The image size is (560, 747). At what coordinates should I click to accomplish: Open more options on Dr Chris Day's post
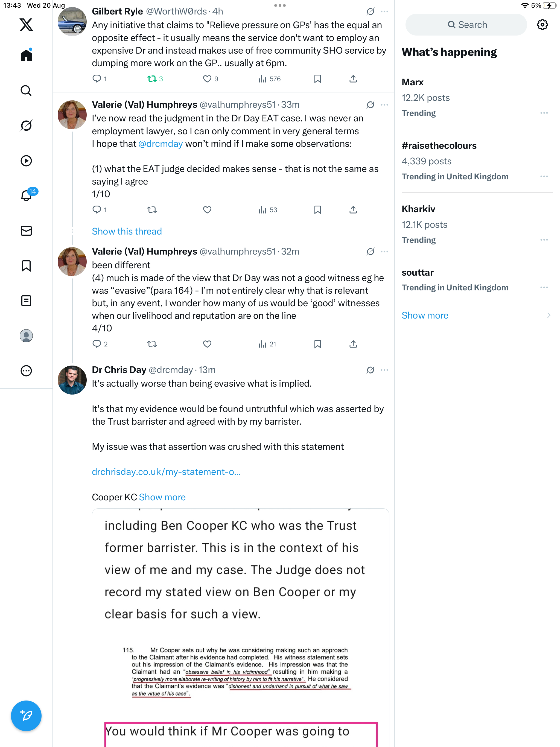(x=384, y=370)
